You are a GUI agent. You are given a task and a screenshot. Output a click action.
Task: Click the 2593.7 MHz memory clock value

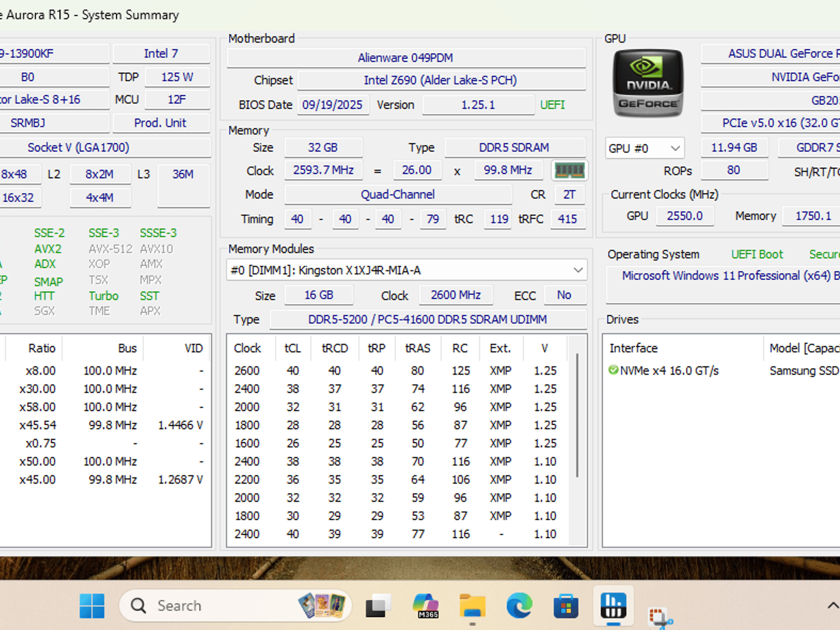323,170
